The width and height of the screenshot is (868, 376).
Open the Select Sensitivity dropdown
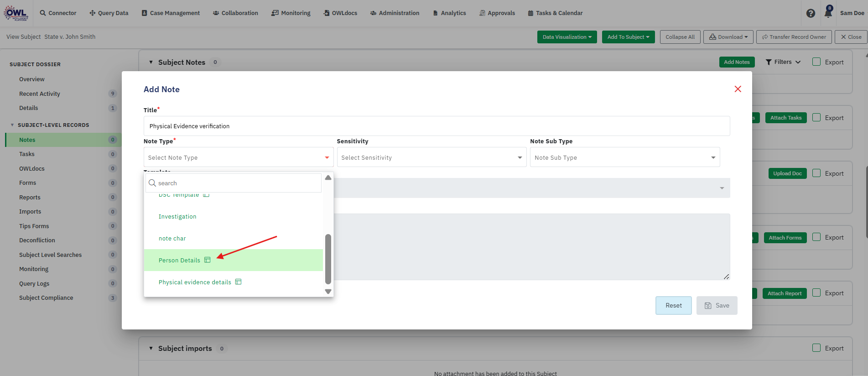point(431,157)
